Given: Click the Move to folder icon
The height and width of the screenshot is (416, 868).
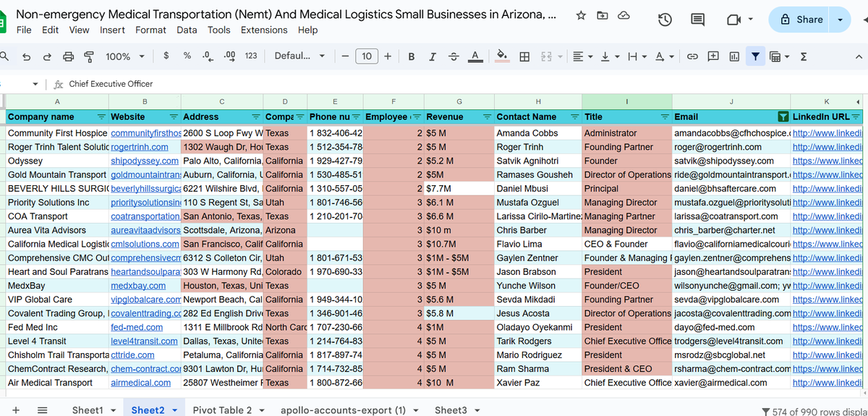Looking at the screenshot, I should click(603, 15).
